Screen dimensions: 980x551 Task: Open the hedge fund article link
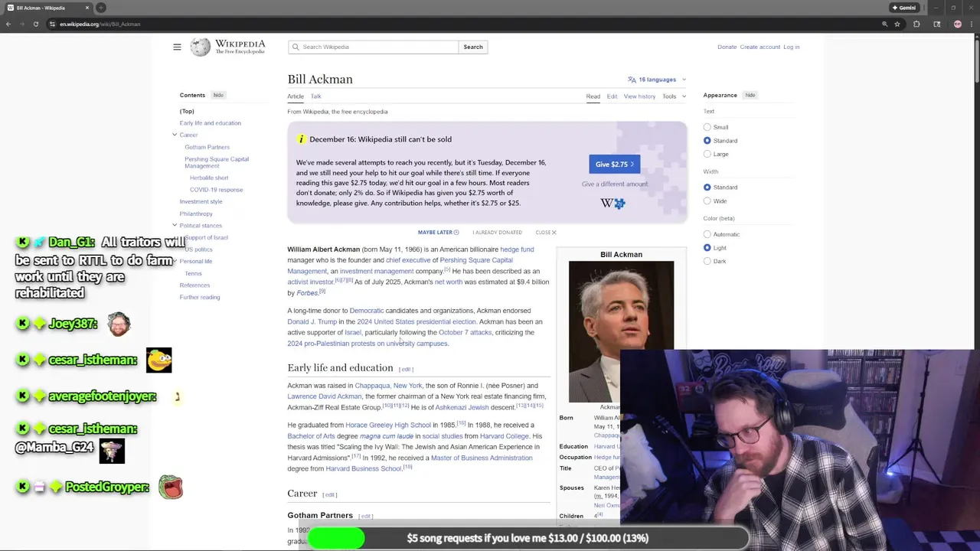pos(517,249)
